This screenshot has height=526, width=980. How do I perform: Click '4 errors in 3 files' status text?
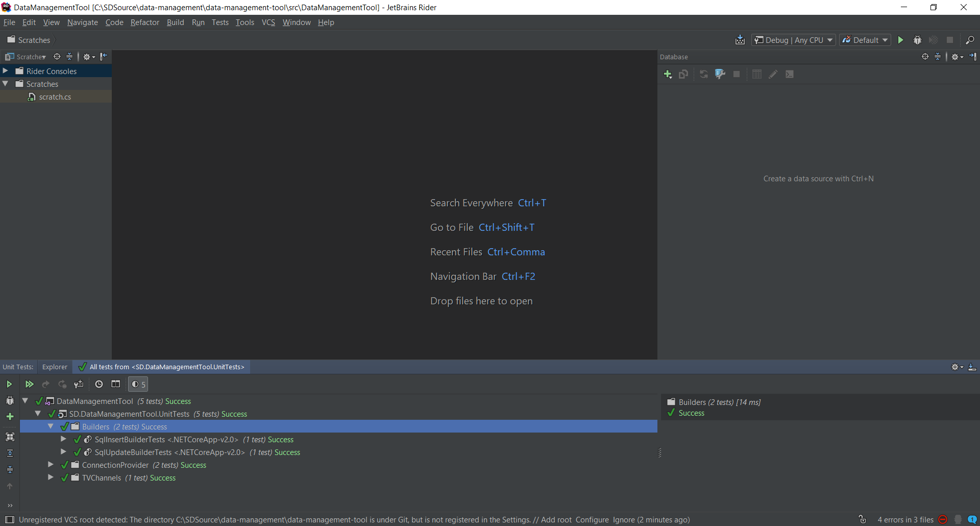[x=905, y=520]
